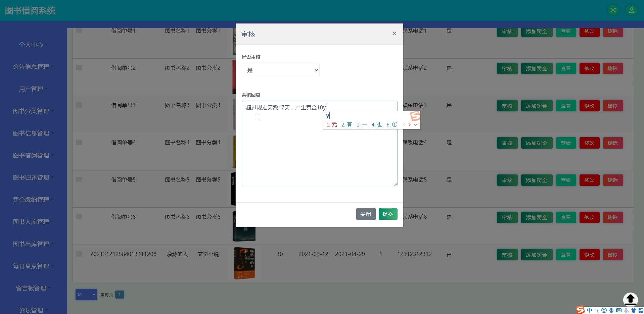
Task: Click 添加罚金 in the 借阅单号3 row
Action: point(537,106)
